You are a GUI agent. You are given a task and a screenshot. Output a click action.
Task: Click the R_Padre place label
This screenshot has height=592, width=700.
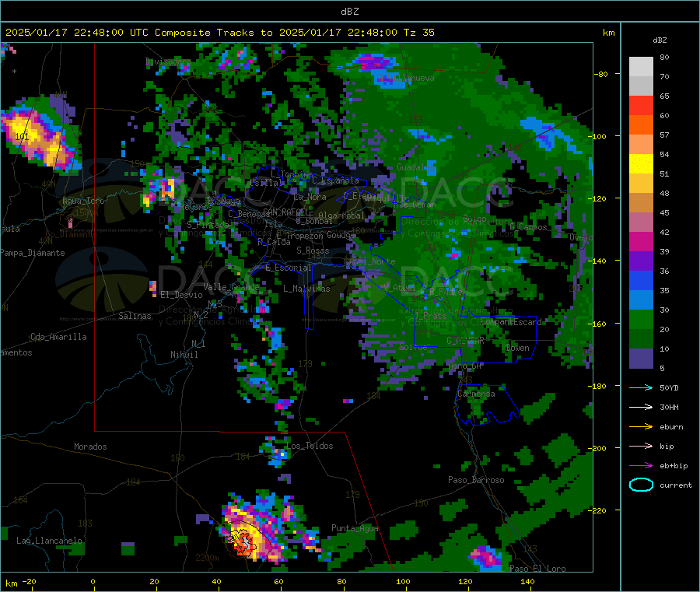pyautogui.click(x=446, y=292)
